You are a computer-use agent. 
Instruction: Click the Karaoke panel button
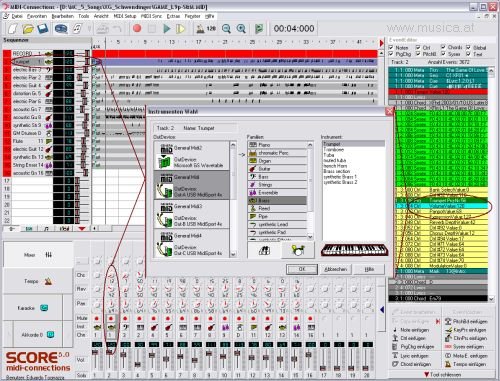[x=33, y=308]
